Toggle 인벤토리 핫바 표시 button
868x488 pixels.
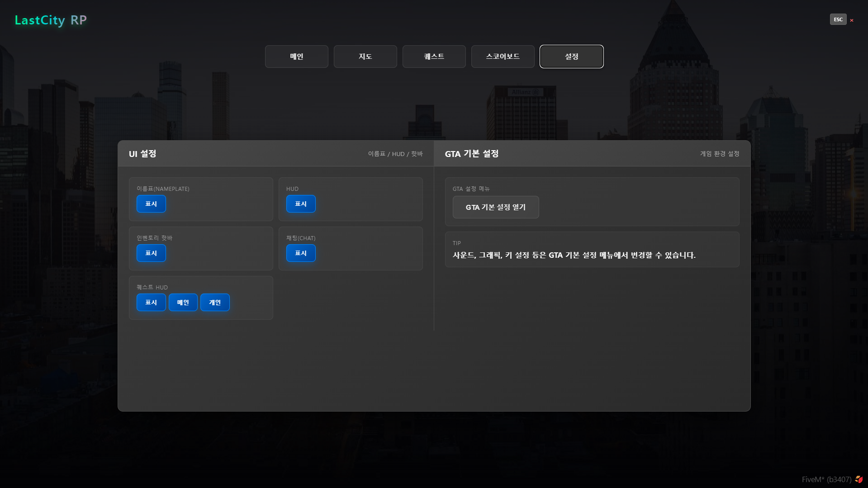click(x=151, y=253)
